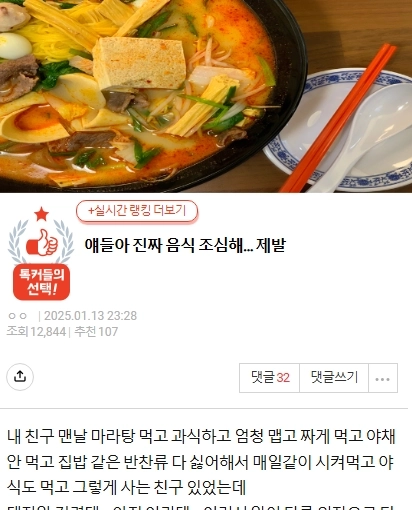Image resolution: width=412 pixels, height=510 pixels.
Task: View the 댓글 32 comments
Action: coord(270,378)
